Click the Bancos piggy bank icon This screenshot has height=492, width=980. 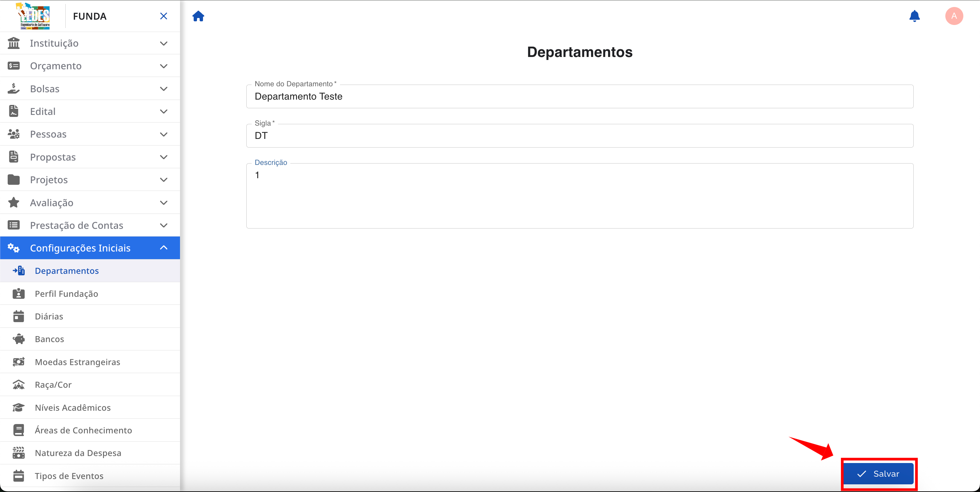pos(18,339)
